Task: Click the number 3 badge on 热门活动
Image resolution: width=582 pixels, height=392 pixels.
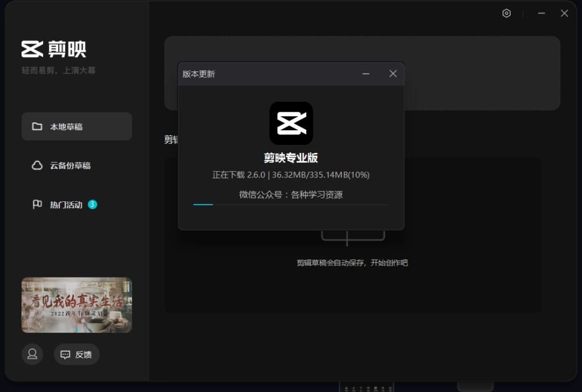Action: pyautogui.click(x=93, y=204)
